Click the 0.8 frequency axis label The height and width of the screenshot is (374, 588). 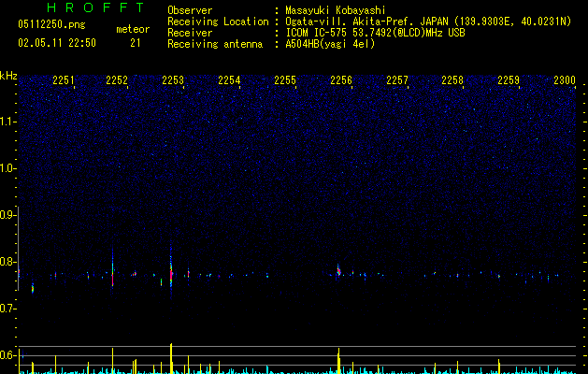(x=8, y=262)
